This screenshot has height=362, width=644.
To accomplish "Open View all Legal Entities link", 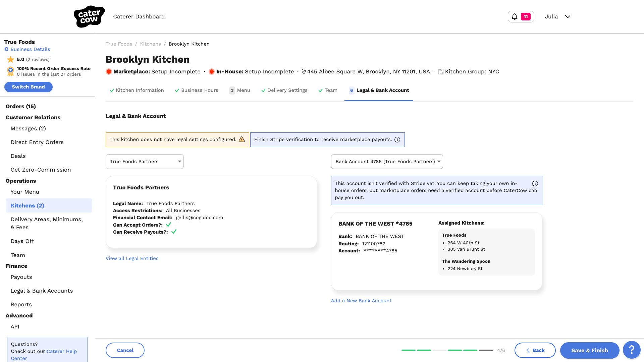I will 132,258.
